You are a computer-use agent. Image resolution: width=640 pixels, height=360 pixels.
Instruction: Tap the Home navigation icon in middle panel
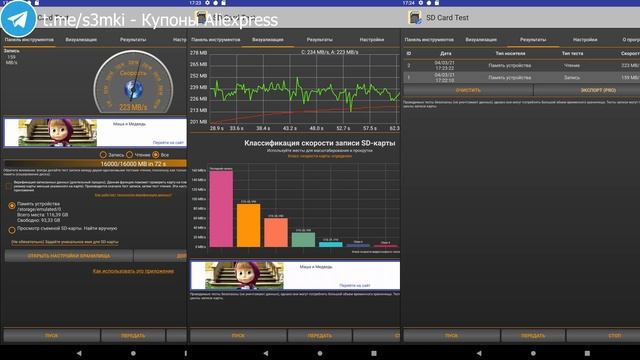pyautogui.click(x=320, y=353)
